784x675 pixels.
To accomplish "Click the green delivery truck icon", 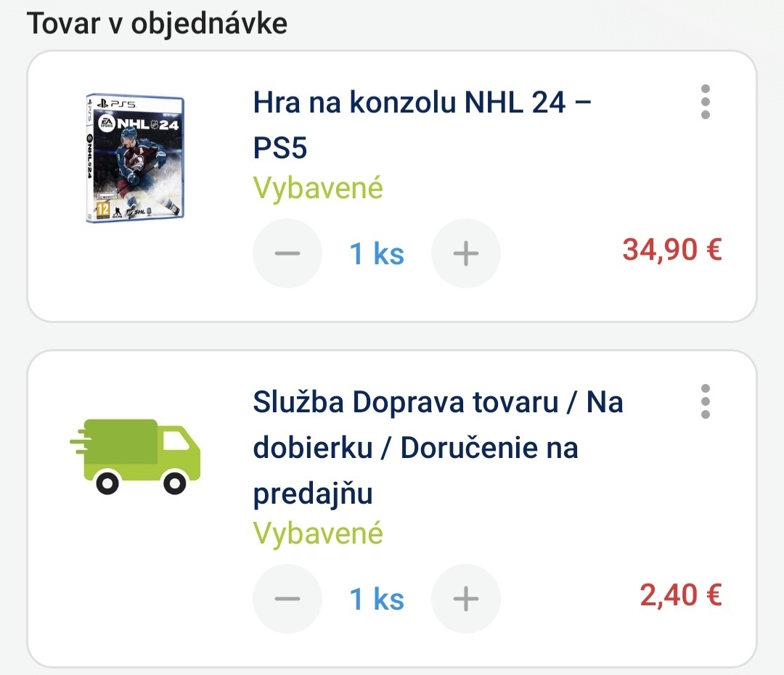I will pos(136,454).
